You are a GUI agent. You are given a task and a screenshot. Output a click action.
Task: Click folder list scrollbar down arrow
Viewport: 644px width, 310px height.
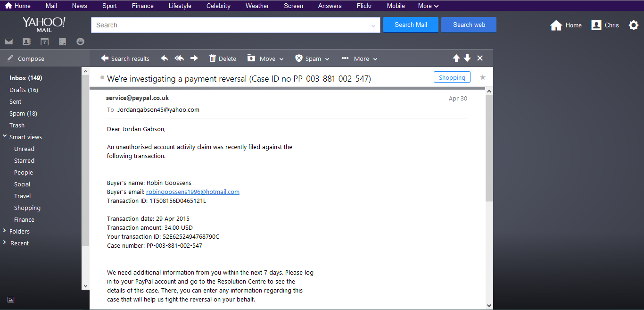pos(85,285)
